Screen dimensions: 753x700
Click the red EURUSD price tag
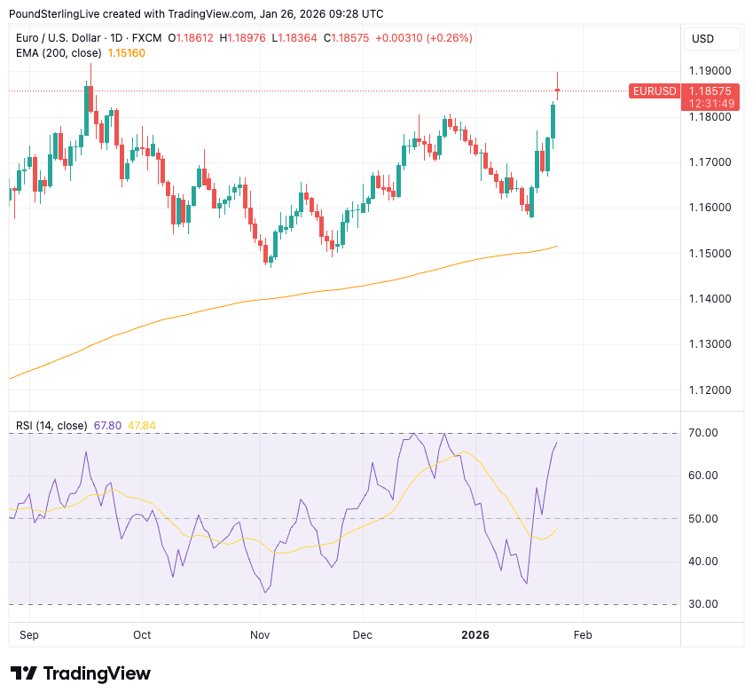pos(654,91)
